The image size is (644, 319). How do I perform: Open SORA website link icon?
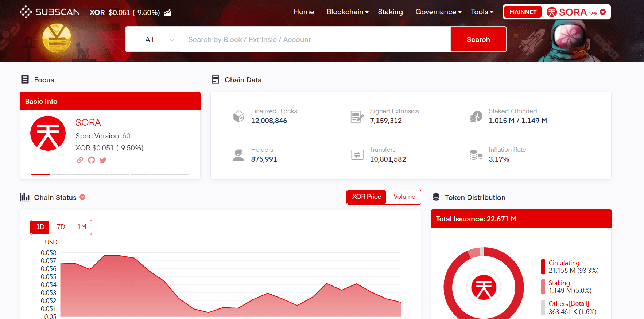click(80, 160)
